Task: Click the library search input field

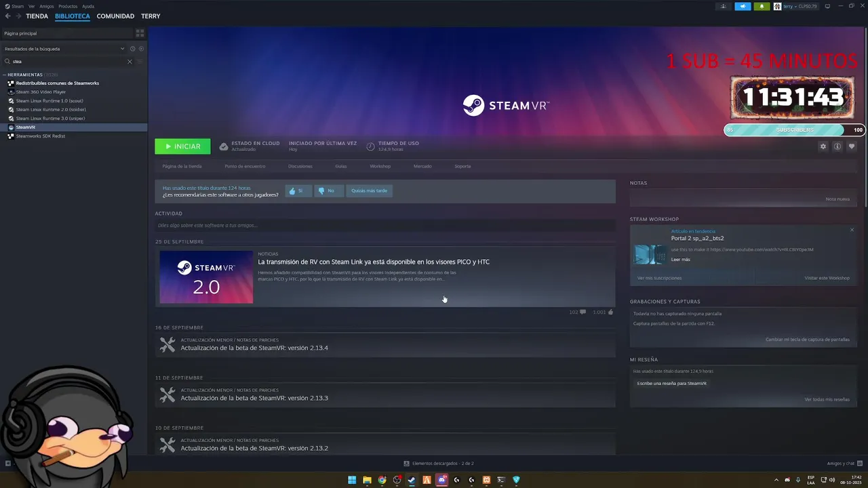Action: [68, 62]
